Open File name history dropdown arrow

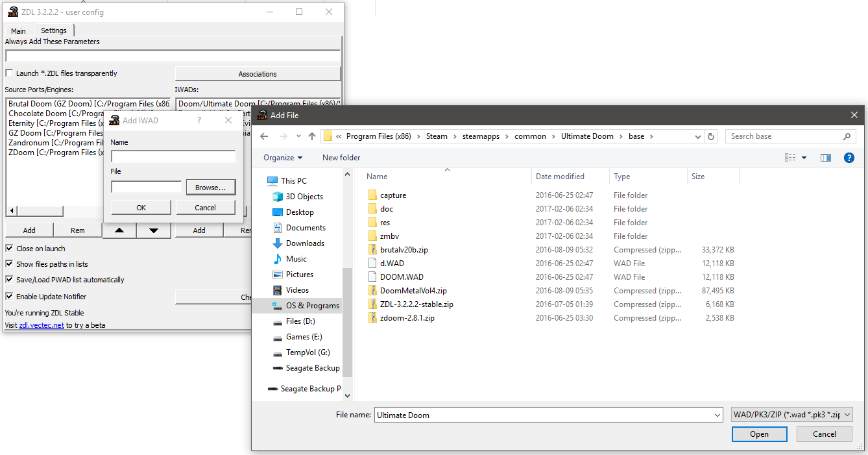717,415
